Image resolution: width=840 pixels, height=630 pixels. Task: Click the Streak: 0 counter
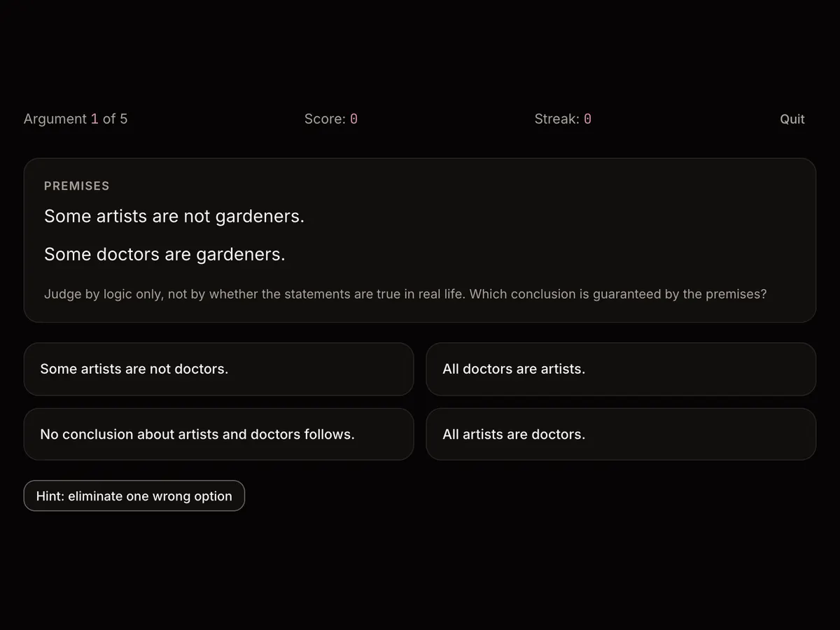(x=563, y=119)
